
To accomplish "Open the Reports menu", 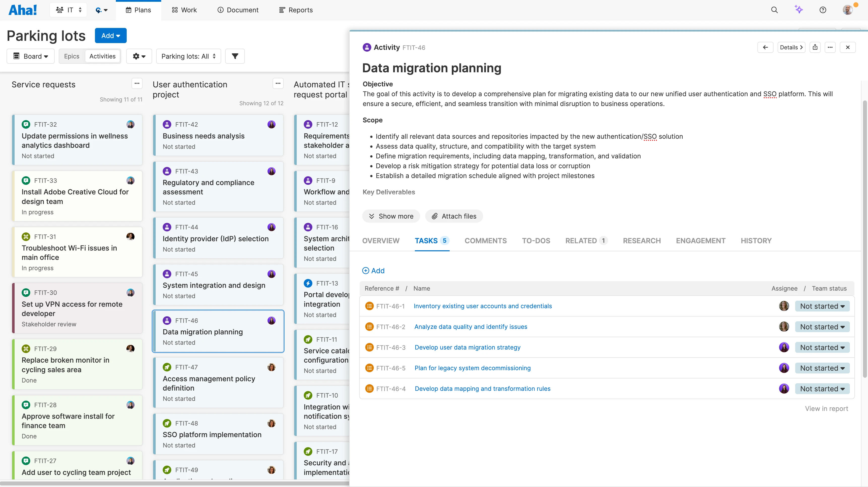I will click(296, 10).
